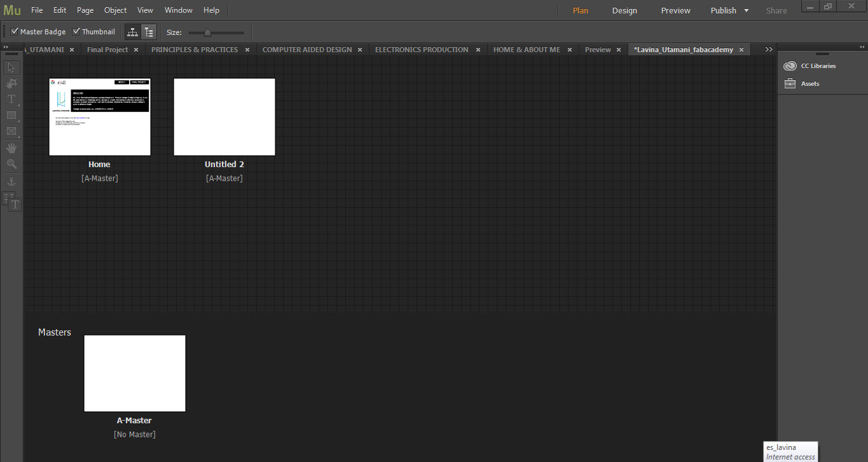
Task: Show more document tabs overflow arrows
Action: pyautogui.click(x=769, y=50)
